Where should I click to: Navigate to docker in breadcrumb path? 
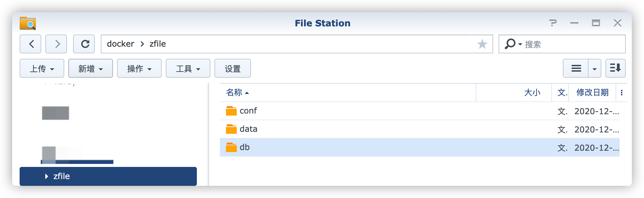coord(120,44)
